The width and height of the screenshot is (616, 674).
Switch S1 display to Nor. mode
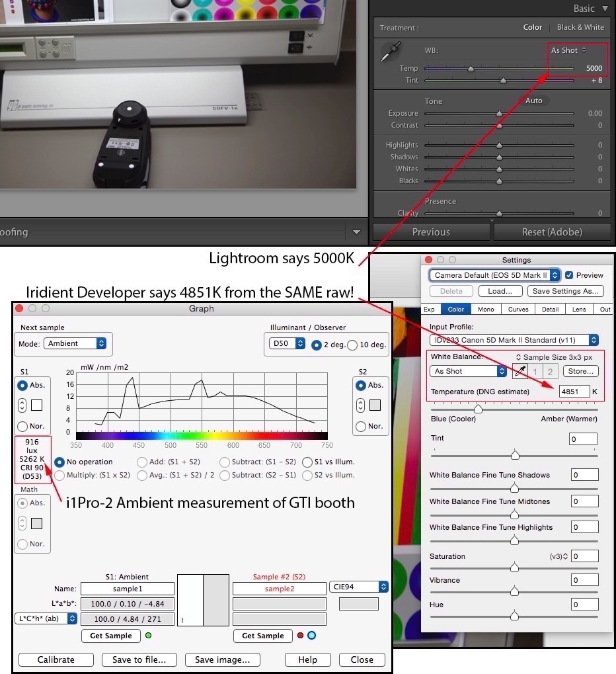(x=21, y=426)
